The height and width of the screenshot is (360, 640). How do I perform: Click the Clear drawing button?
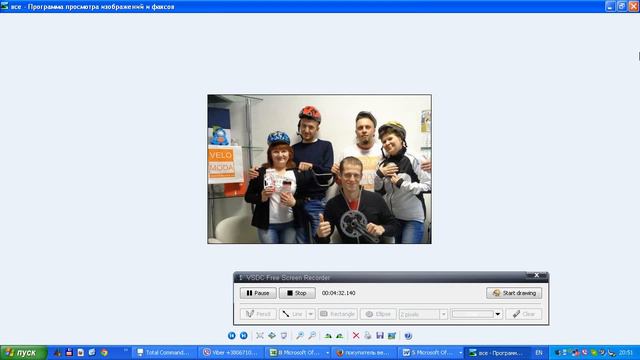[x=524, y=314]
